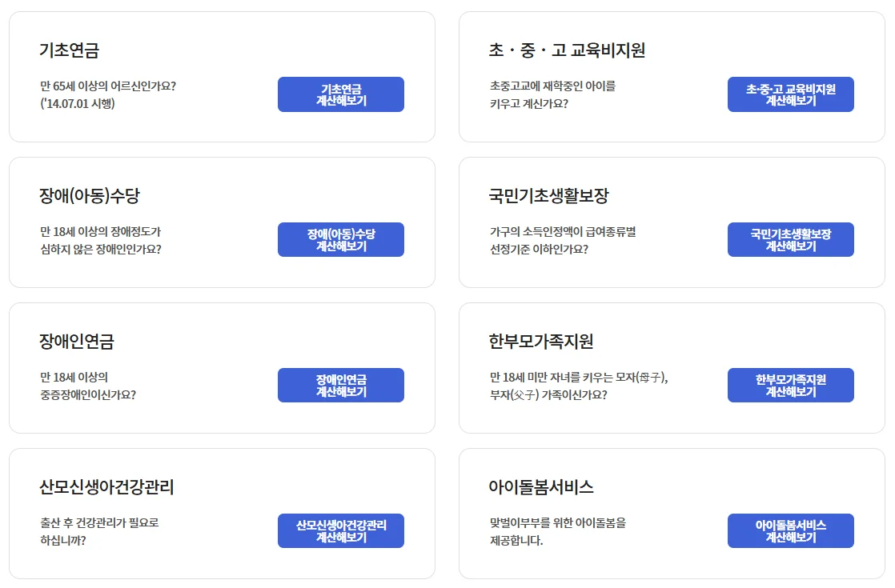Click the 한부모가족지원 계산해보기 button

790,385
